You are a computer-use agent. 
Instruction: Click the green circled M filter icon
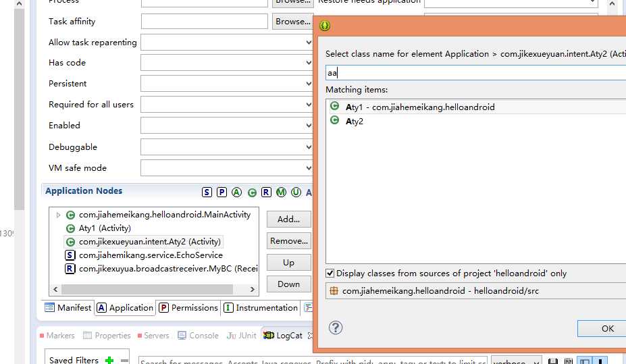coord(281,192)
